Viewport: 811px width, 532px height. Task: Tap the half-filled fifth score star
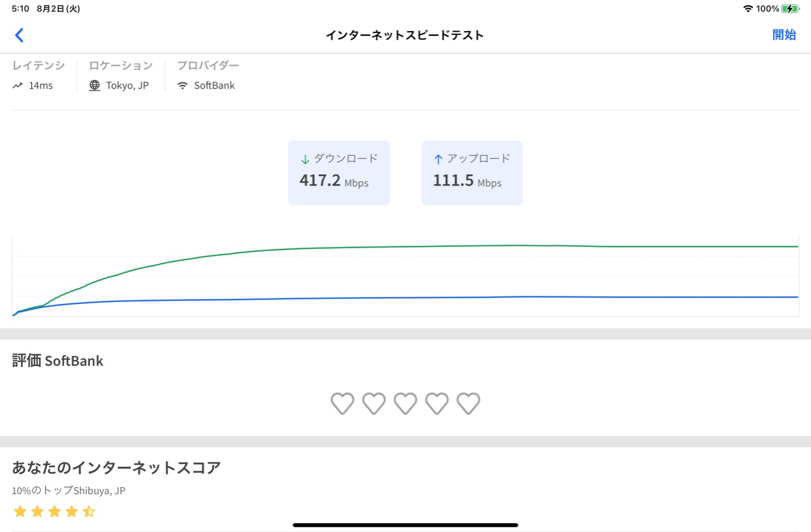pyautogui.click(x=89, y=511)
